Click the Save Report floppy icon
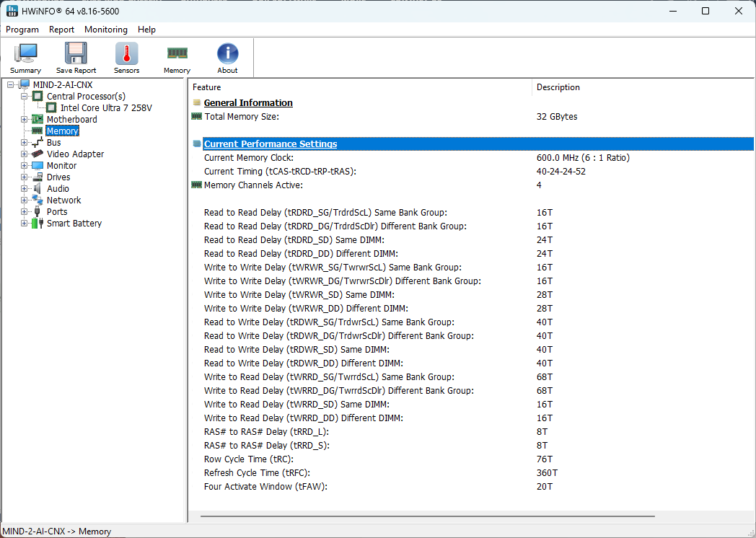 76,53
